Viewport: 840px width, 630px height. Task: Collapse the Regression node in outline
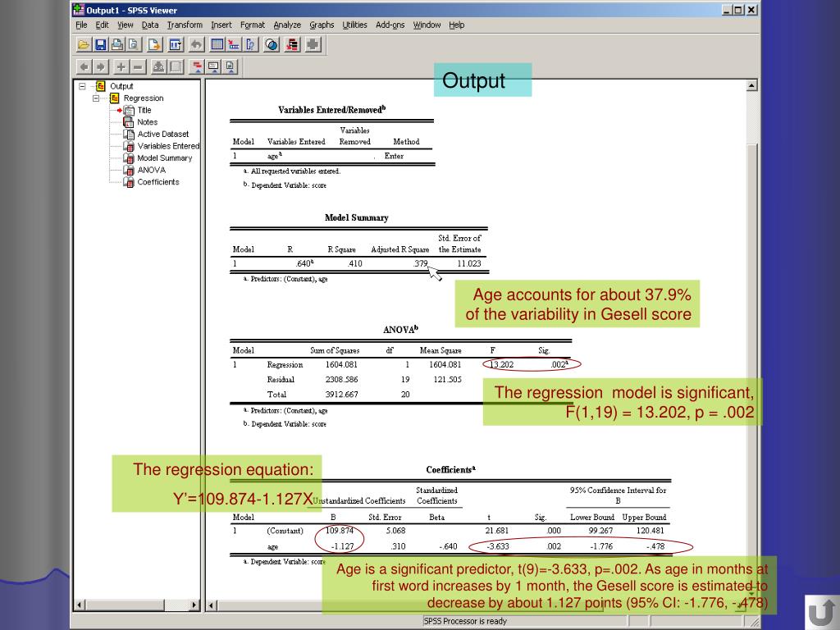96,98
